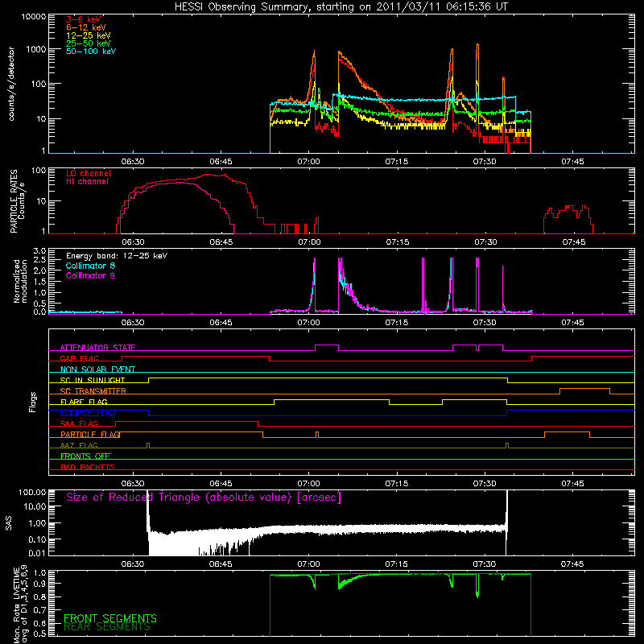Select the '3-6 keV' legend label
Screen dimensions: 644x644
point(84,19)
